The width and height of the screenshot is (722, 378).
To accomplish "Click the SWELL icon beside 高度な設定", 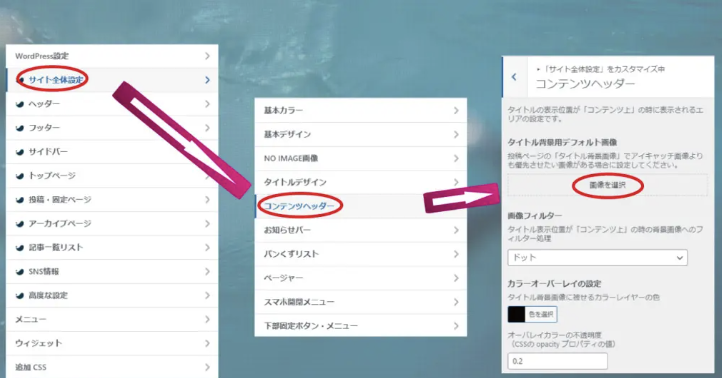I will pos(20,296).
